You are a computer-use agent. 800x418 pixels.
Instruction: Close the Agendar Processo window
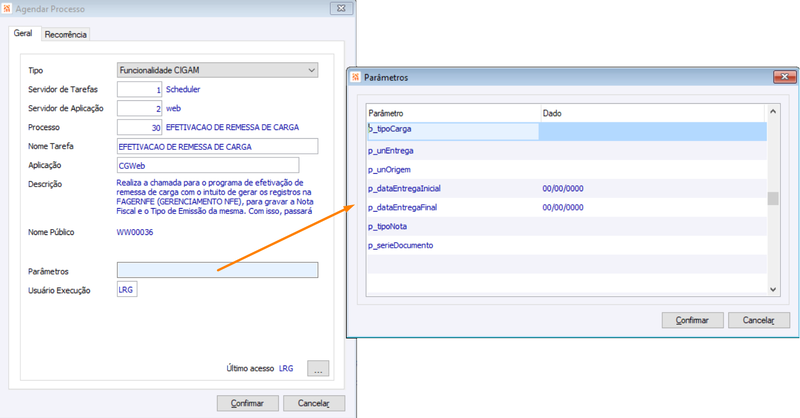pos(341,8)
